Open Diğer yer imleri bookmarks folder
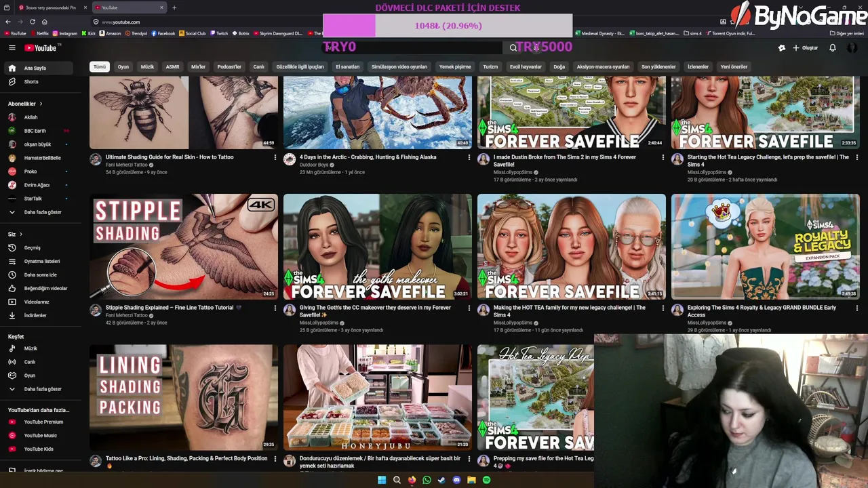 point(846,33)
